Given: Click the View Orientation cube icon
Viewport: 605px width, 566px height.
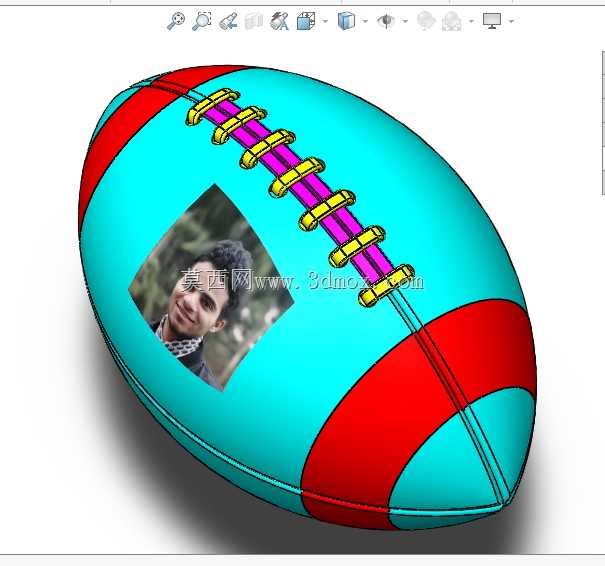Looking at the screenshot, I should 306,21.
